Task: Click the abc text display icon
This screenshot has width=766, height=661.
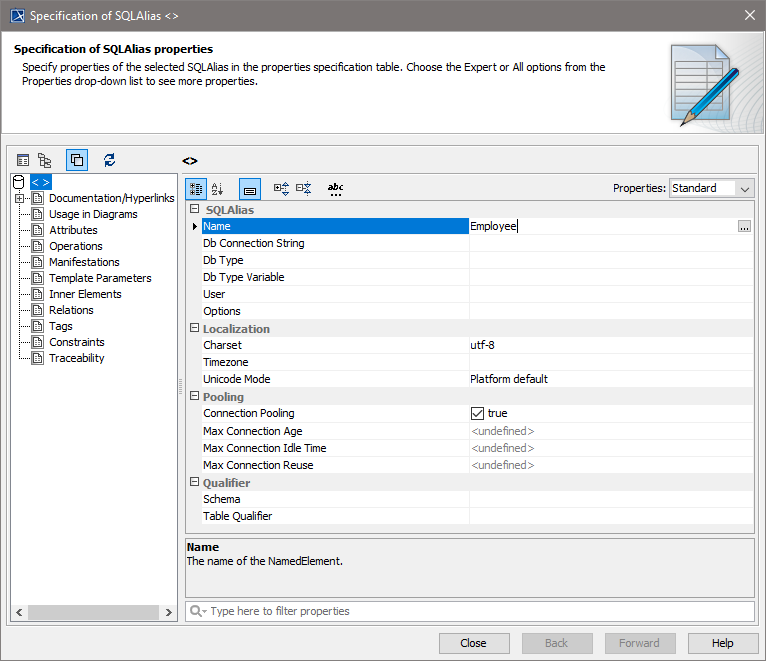Action: (x=335, y=188)
